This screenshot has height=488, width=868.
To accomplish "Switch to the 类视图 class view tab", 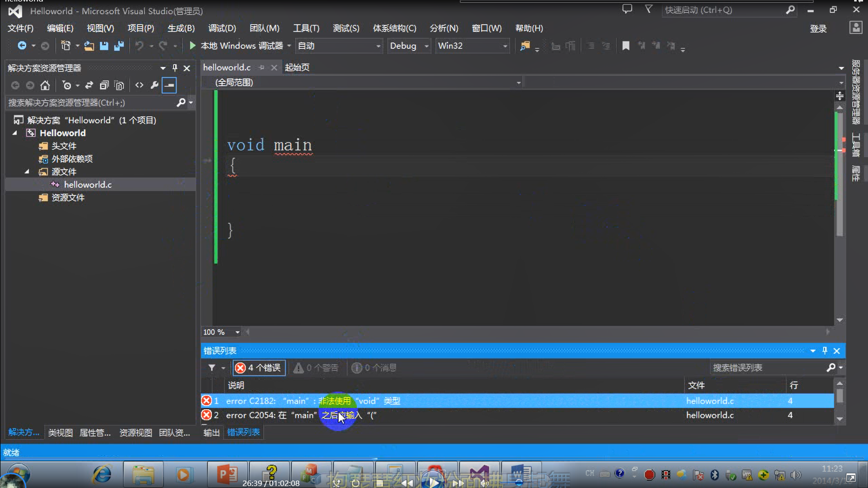I will 60,432.
